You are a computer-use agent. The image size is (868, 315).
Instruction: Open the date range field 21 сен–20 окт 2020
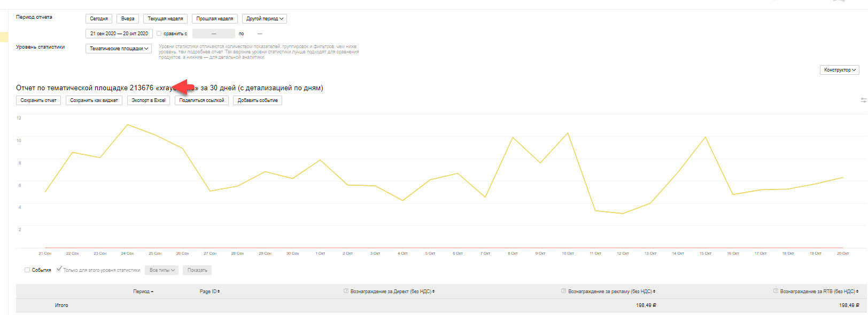119,34
